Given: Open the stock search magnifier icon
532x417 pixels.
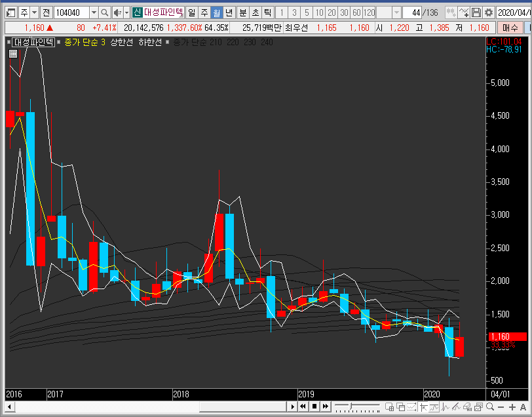Looking at the screenshot, I should pos(105,13).
